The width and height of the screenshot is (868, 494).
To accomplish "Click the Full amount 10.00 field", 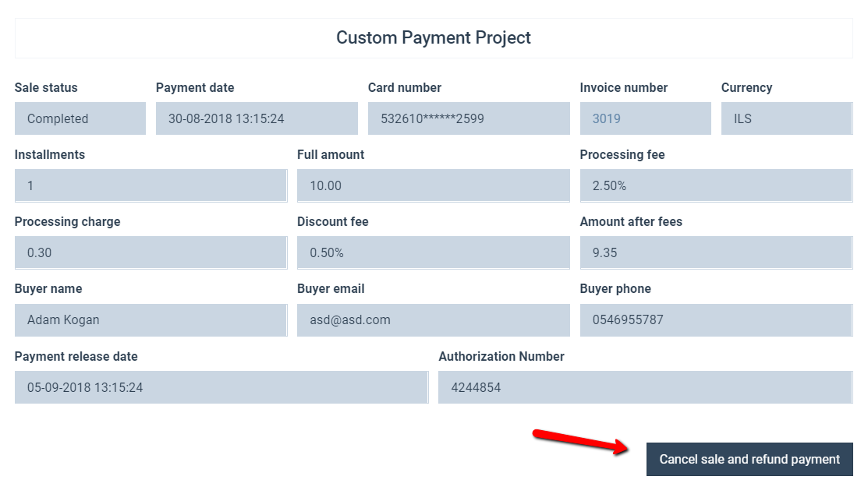I will 434,186.
